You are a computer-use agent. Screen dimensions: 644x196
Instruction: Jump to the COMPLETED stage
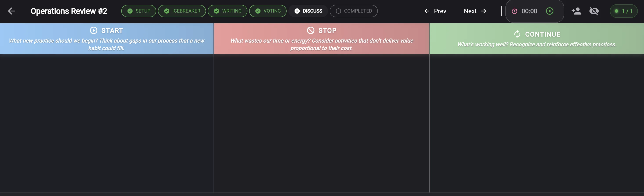[x=354, y=11]
